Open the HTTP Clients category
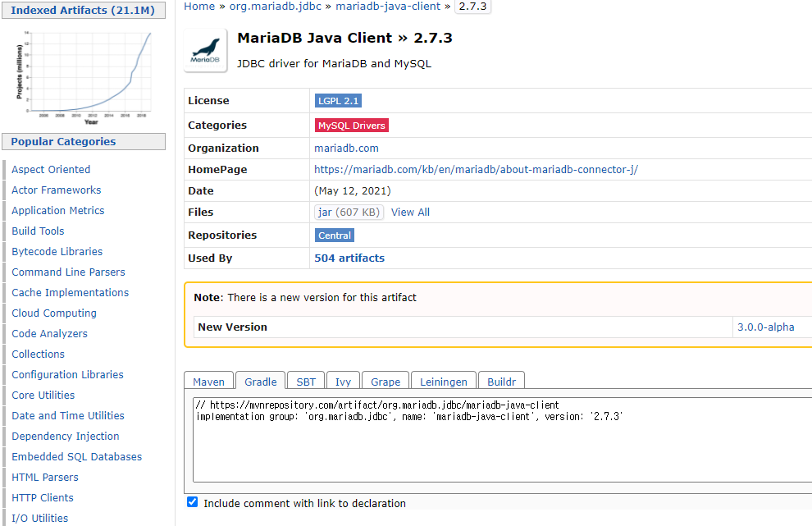Image resolution: width=812 pixels, height=526 pixels. pos(43,498)
